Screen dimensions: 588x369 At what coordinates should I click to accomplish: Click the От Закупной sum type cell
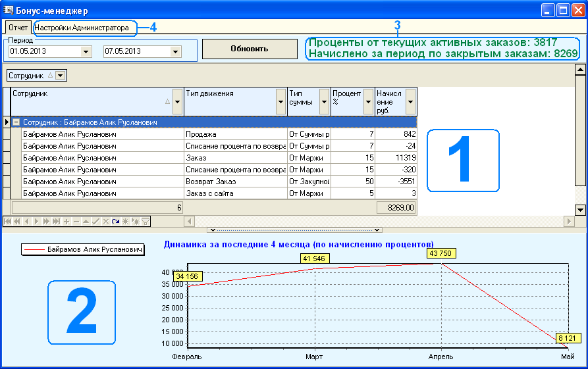(x=309, y=182)
